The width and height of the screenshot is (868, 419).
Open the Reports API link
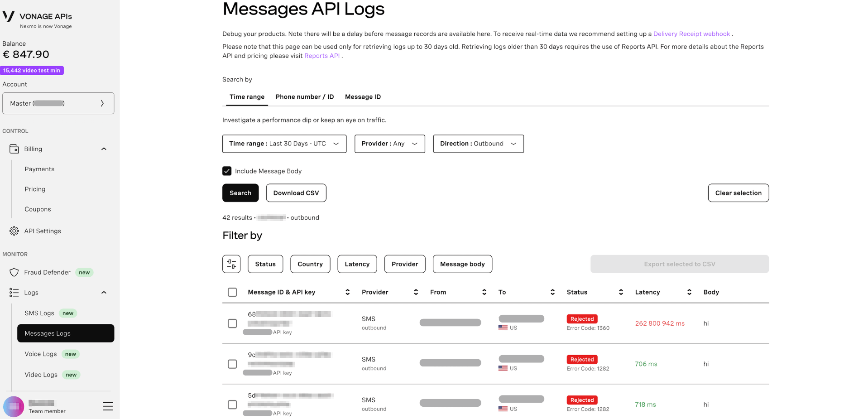322,56
